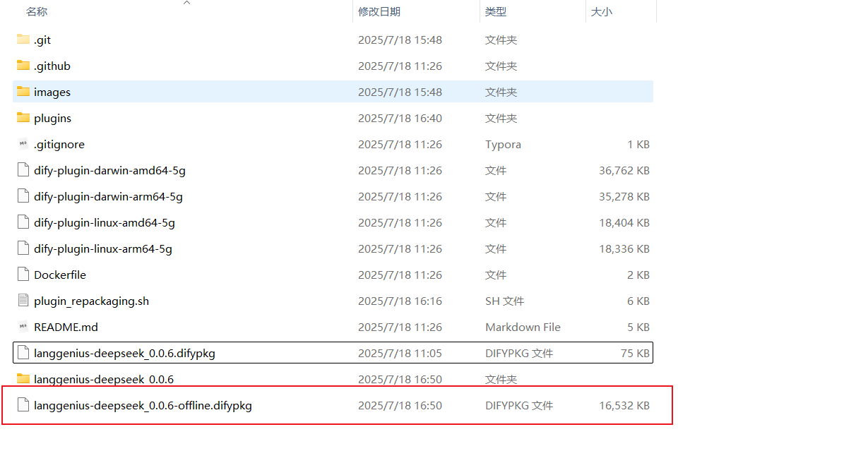
Task: Click the 18,336 KB size cell
Action: click(624, 248)
